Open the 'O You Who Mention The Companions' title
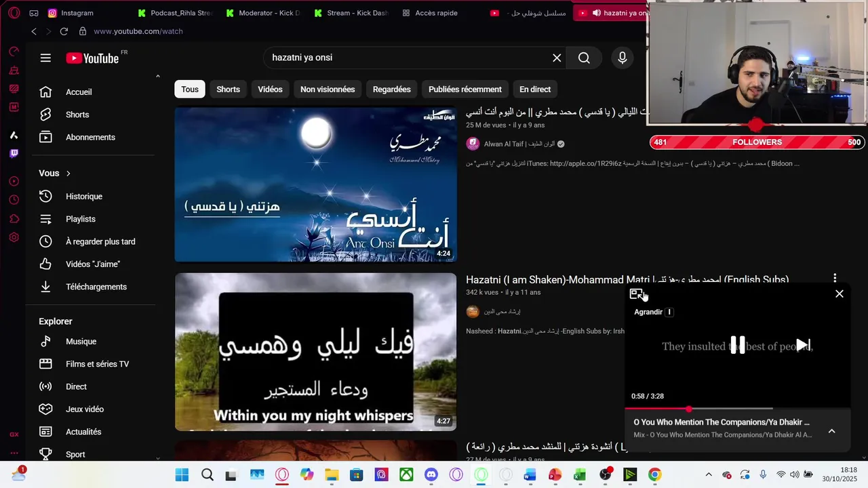The width and height of the screenshot is (868, 488). (722, 422)
